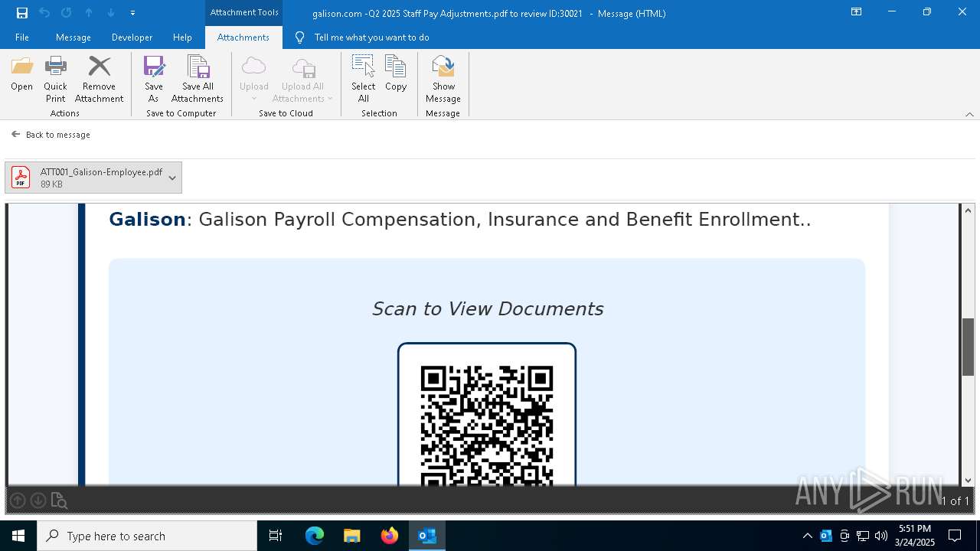Screen dimensions: 980x551
Task: Click the PDF find icon
Action: click(x=59, y=500)
